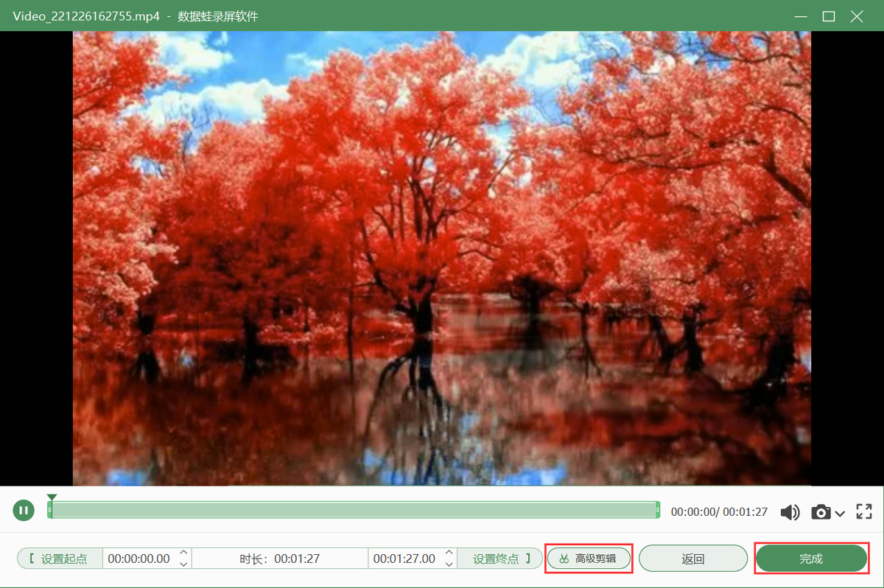
Task: Click the video preview of red trees
Action: [x=442, y=258]
